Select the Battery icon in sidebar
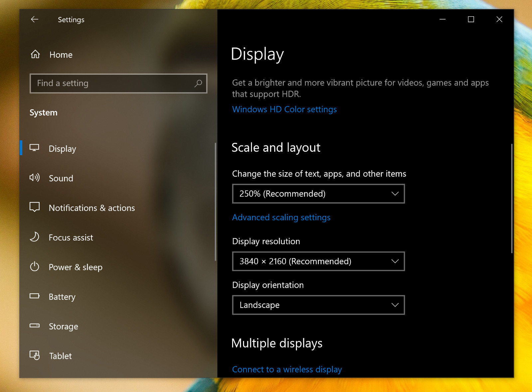 (x=35, y=296)
